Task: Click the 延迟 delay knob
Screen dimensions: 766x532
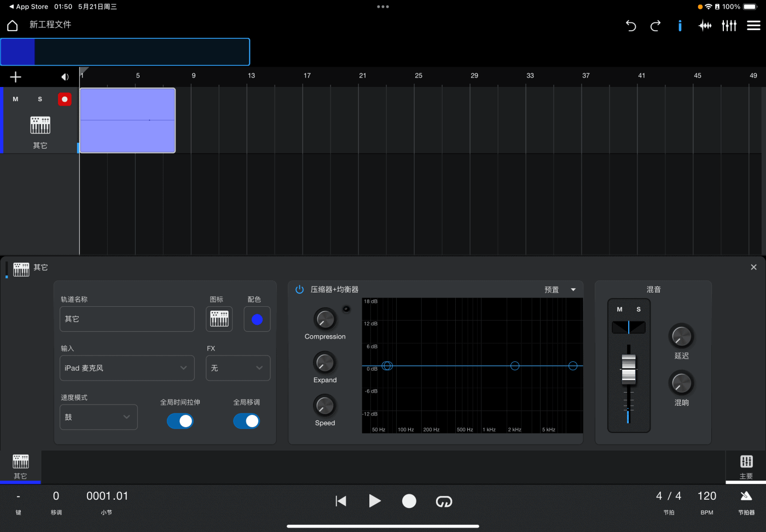Action: point(681,336)
